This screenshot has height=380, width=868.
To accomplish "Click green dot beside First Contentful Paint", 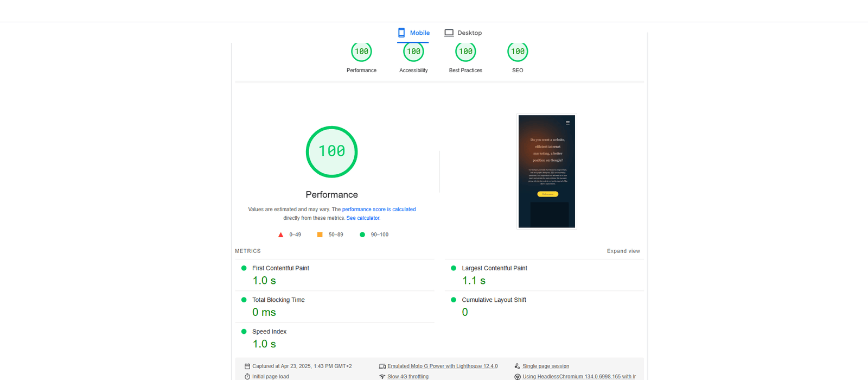I will 244,268.
